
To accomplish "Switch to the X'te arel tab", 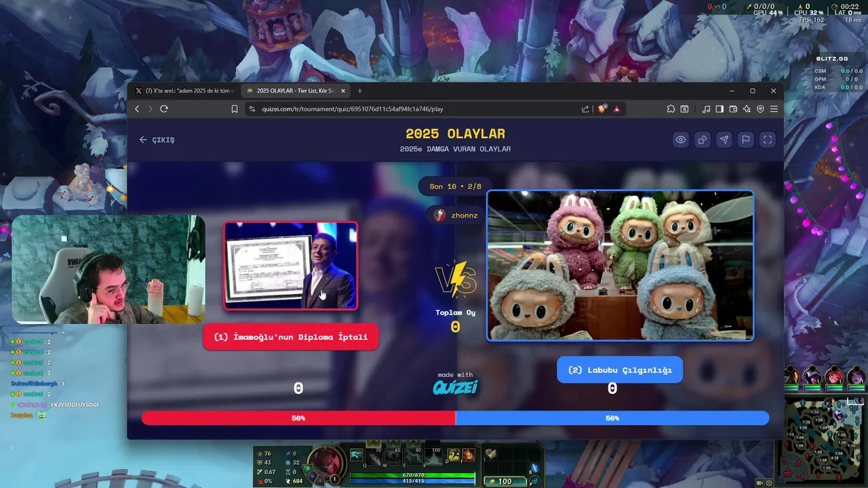I will (x=184, y=91).
